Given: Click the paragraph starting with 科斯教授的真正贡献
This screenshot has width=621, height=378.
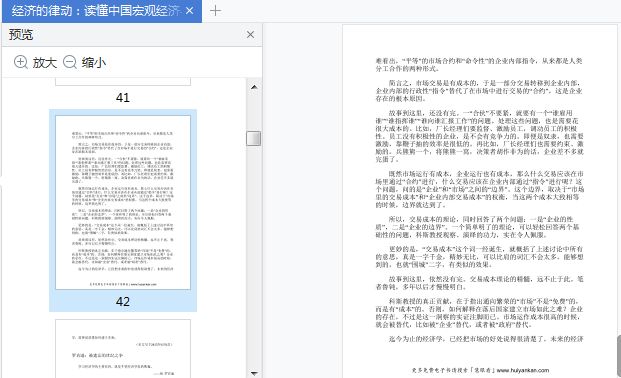Looking at the screenshot, I should pyautogui.click(x=479, y=313).
